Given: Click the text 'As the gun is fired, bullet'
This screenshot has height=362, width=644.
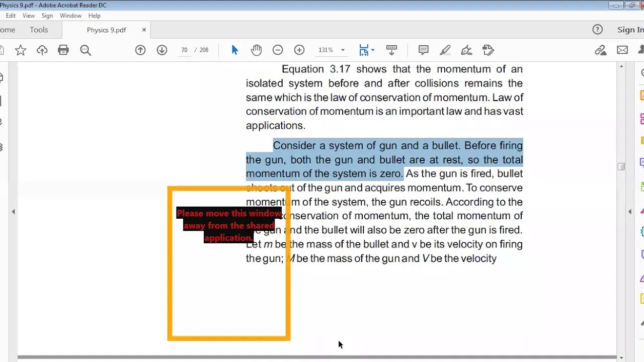Looking at the screenshot, I should [464, 174].
